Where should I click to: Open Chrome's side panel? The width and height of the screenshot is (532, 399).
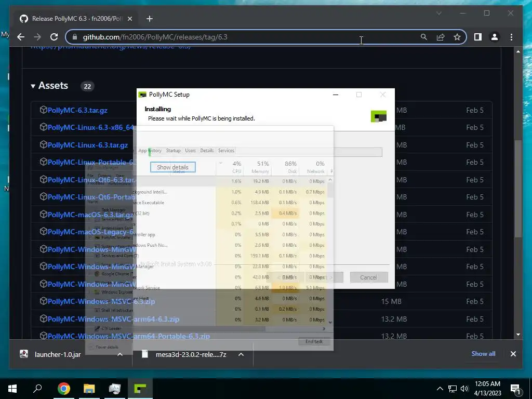click(x=478, y=37)
